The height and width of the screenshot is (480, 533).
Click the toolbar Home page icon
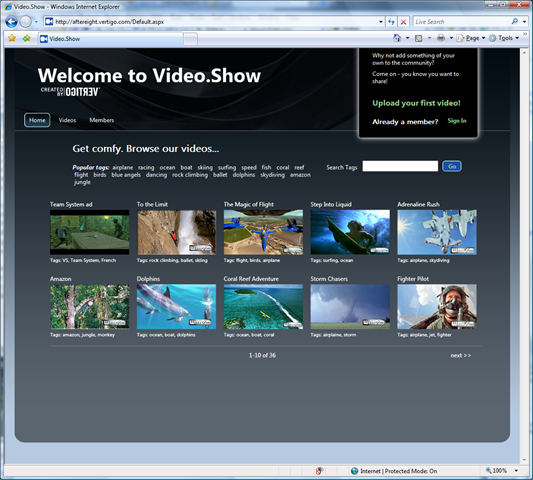click(x=397, y=38)
